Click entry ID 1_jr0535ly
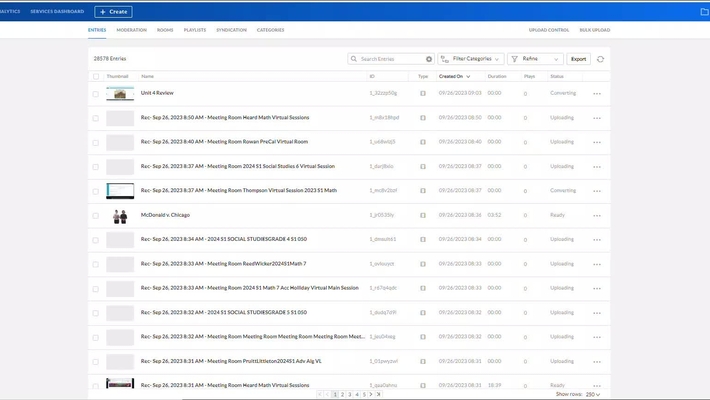 click(382, 215)
